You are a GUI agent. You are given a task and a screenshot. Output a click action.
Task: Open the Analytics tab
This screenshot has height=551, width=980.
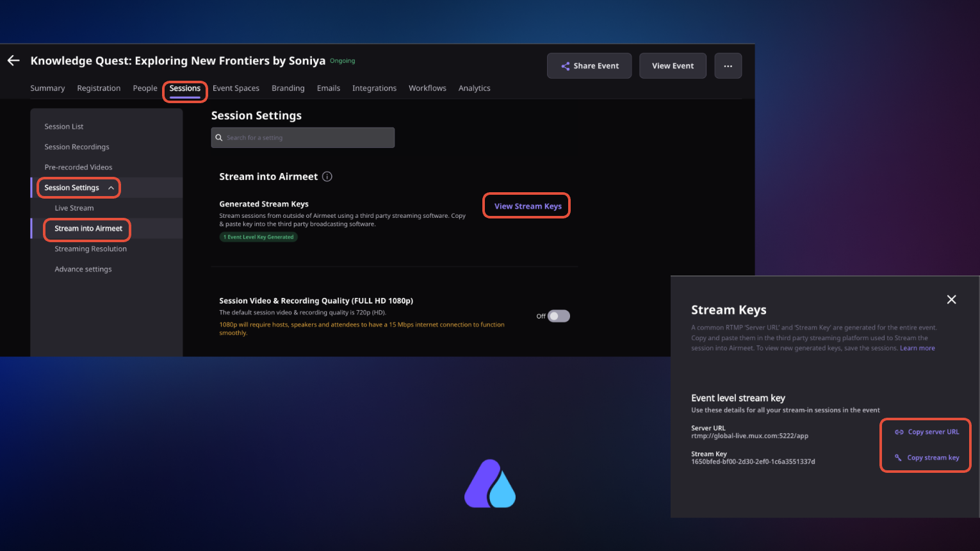(474, 88)
